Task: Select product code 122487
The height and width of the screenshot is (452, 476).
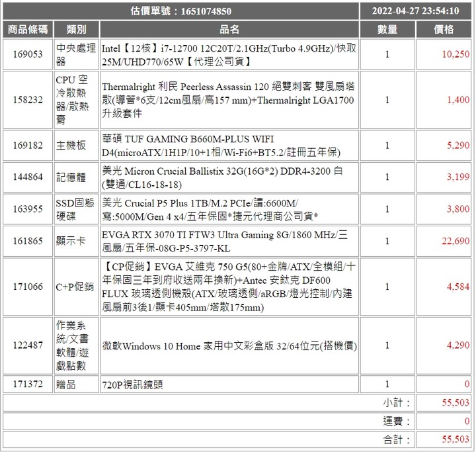Action: [x=28, y=345]
